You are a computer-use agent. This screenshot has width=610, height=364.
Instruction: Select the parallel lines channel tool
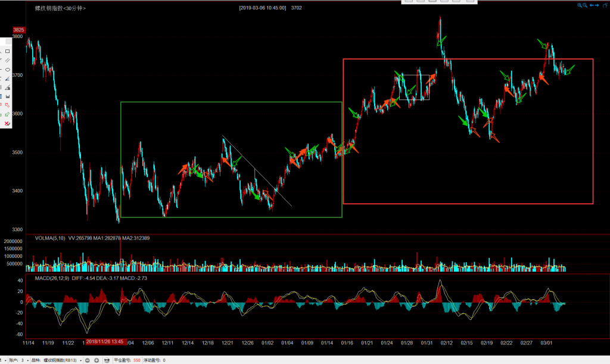[7, 60]
